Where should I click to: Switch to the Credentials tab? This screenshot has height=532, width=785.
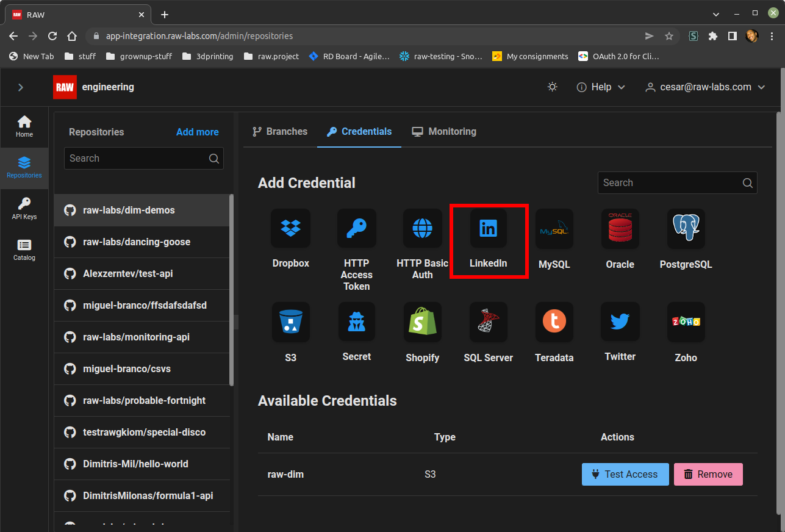click(x=359, y=131)
